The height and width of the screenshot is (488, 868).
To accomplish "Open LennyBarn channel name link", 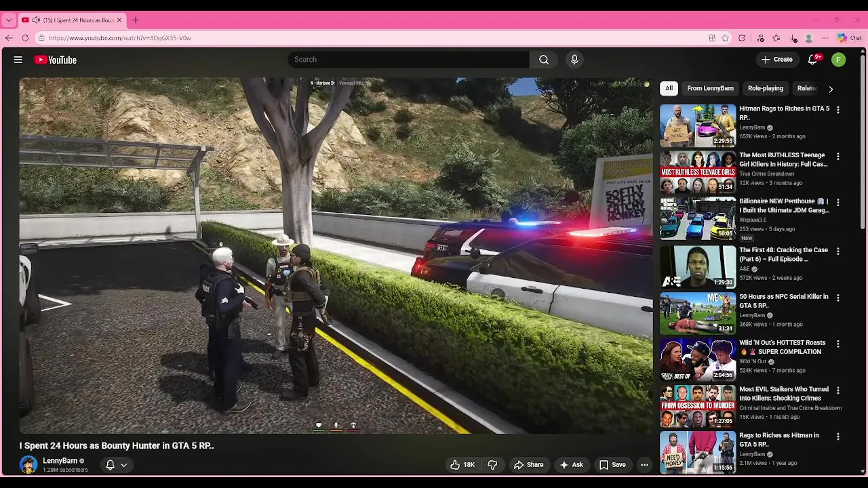I will pyautogui.click(x=60, y=461).
